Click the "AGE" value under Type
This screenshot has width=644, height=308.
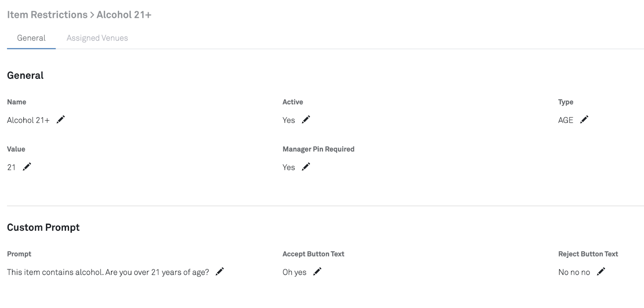tap(566, 120)
